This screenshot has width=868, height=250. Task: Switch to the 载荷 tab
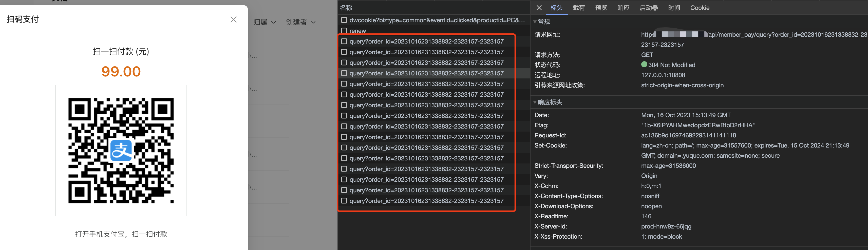[x=579, y=8]
